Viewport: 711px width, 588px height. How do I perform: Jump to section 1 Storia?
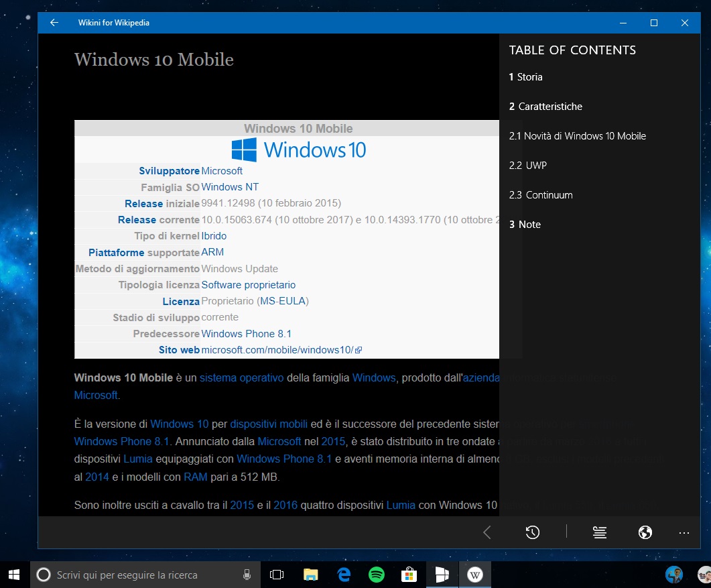click(525, 77)
